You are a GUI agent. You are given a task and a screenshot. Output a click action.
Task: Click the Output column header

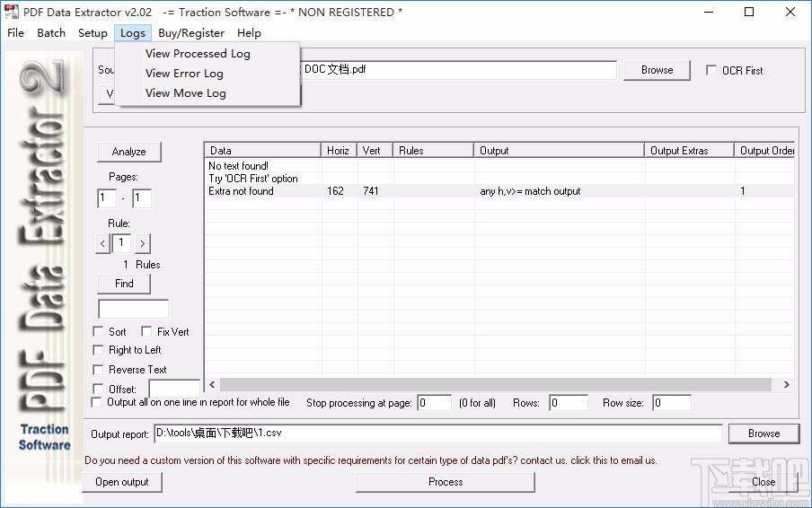[559, 151]
